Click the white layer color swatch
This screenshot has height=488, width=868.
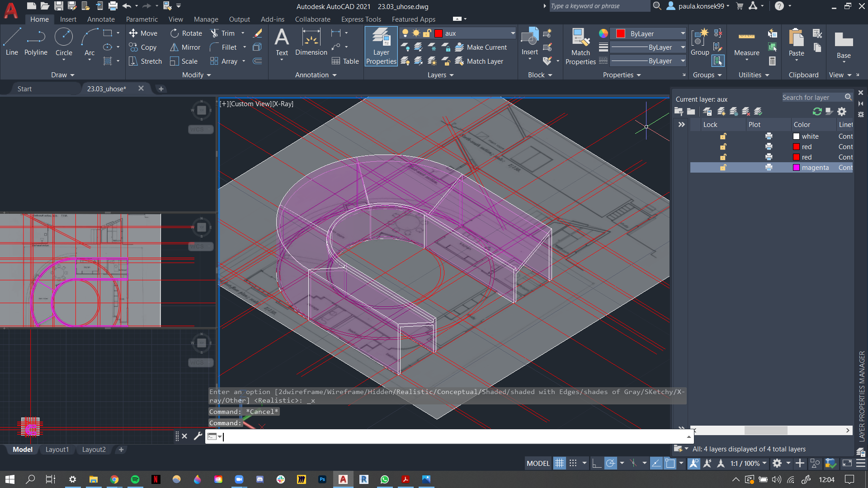(x=796, y=136)
